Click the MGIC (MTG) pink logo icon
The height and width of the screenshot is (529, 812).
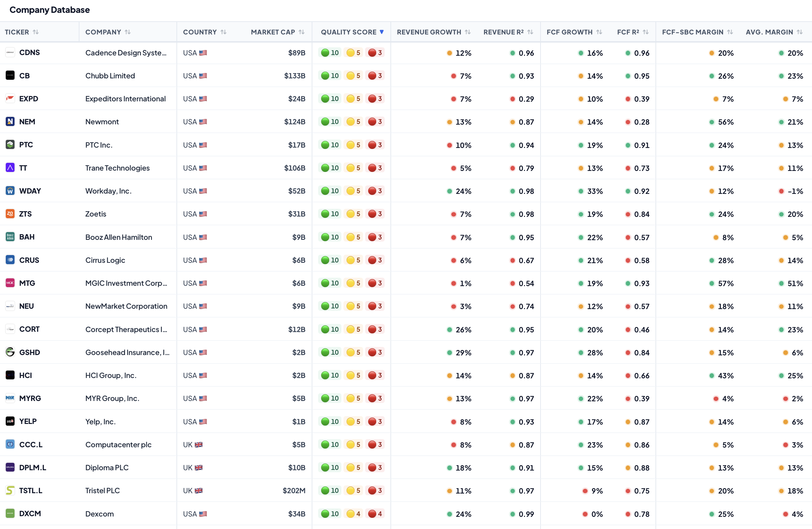point(10,283)
